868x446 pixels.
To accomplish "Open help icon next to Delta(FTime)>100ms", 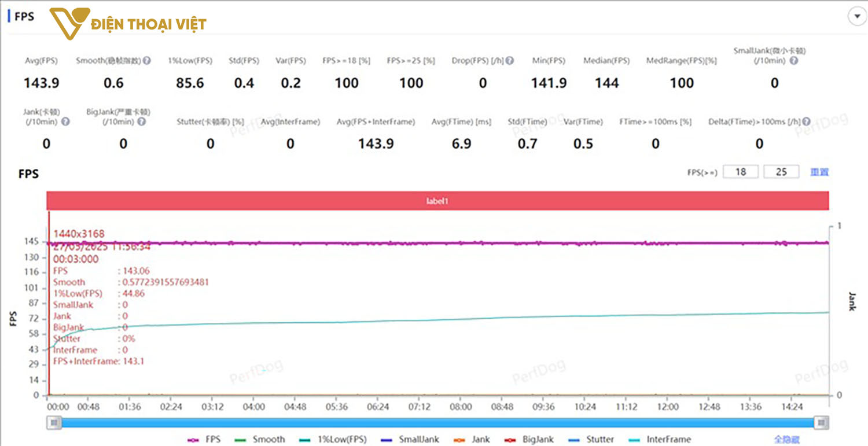I will [x=806, y=121].
